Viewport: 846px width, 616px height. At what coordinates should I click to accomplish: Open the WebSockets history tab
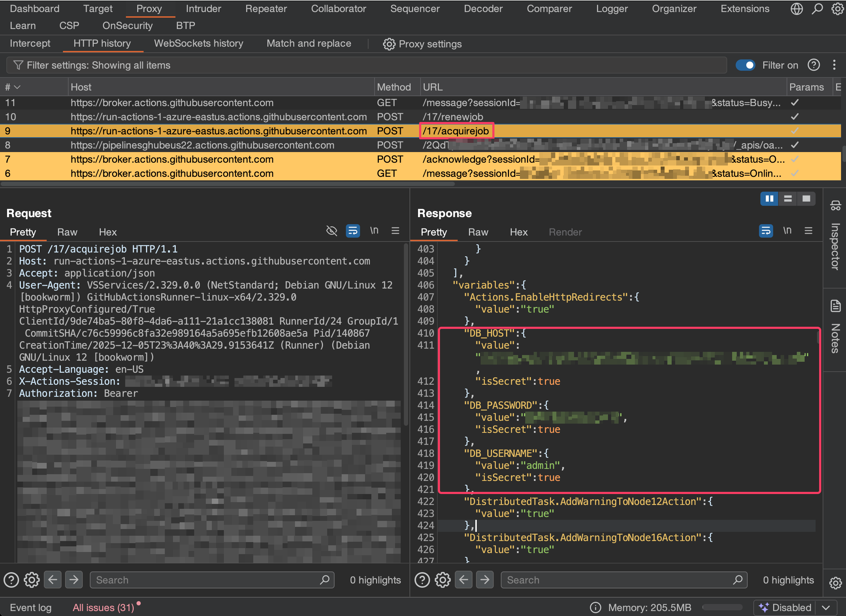[x=198, y=43]
